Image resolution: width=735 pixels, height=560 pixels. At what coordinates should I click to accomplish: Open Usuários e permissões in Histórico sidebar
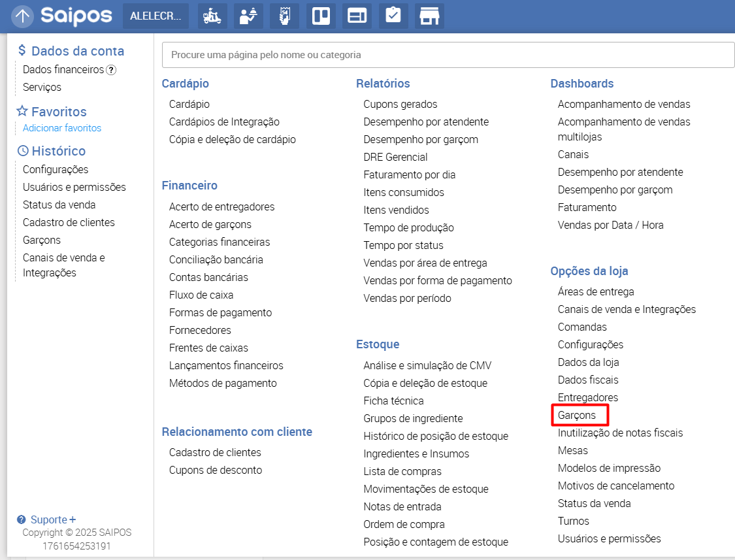(x=74, y=187)
